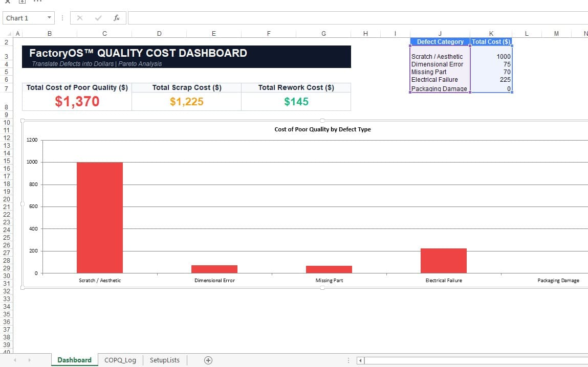Click the Total Scrap Cost ($) label
The height and width of the screenshot is (367, 588).
click(x=187, y=87)
